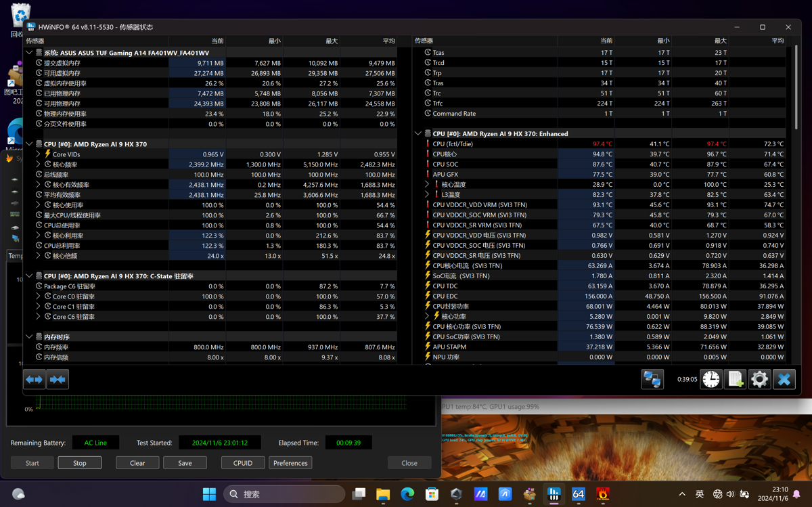Open the Recycle Bin on the desktop
This screenshot has width=812, height=507.
pyautogui.click(x=20, y=19)
